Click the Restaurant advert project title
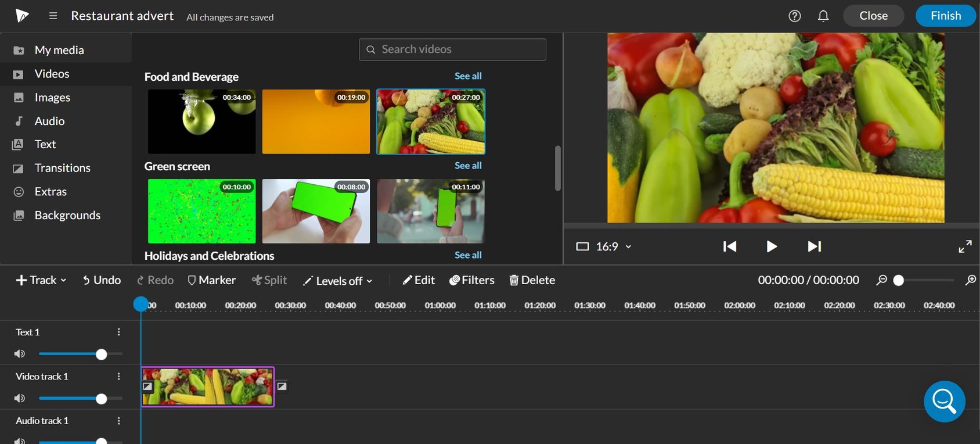The height and width of the screenshot is (444, 980). click(122, 16)
